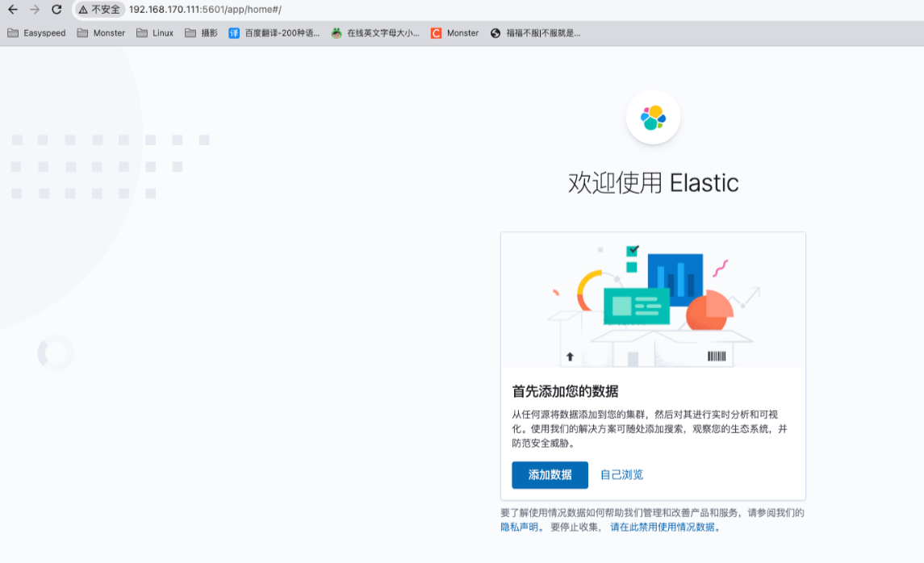This screenshot has height=563, width=924.
Task: Go forward using the browser forward arrow
Action: [x=35, y=10]
